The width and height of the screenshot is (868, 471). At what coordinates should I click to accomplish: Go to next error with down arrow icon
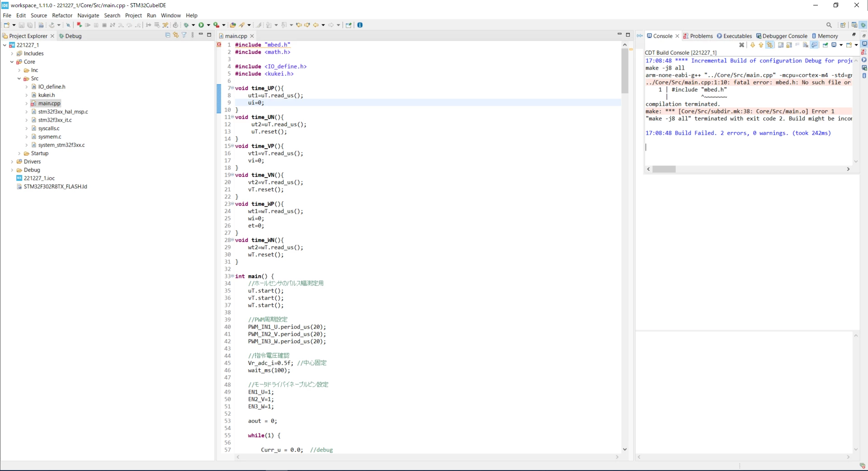[x=752, y=45]
